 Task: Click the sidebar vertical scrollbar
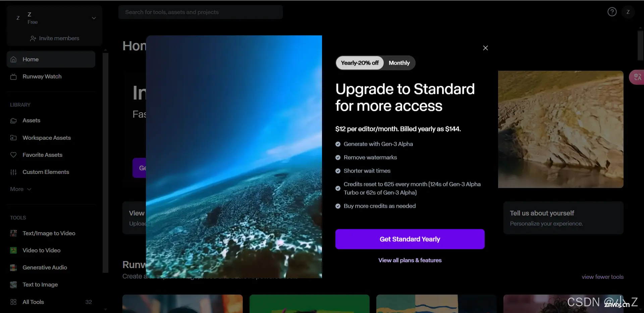tap(105, 163)
